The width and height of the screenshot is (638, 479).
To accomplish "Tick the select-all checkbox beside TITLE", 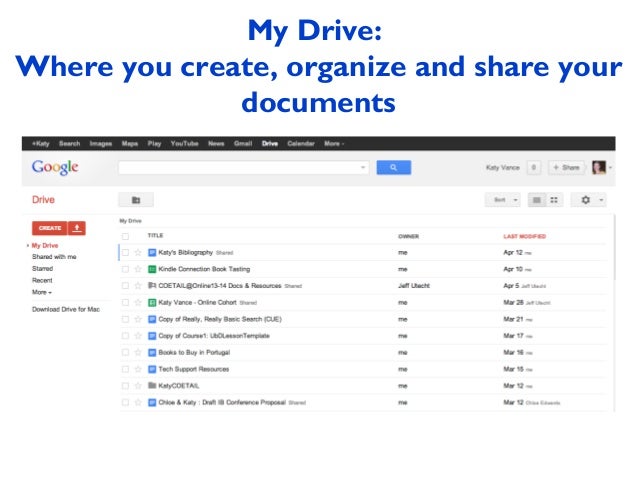I will click(125, 236).
